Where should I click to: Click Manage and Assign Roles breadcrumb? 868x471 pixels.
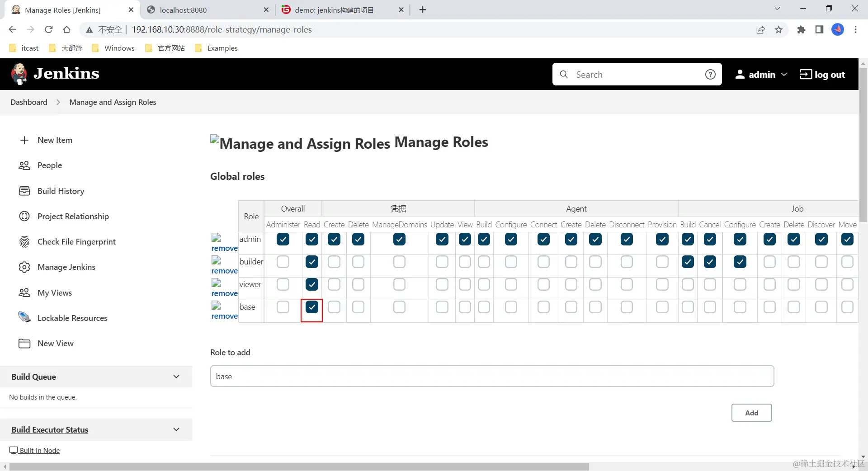113,102
